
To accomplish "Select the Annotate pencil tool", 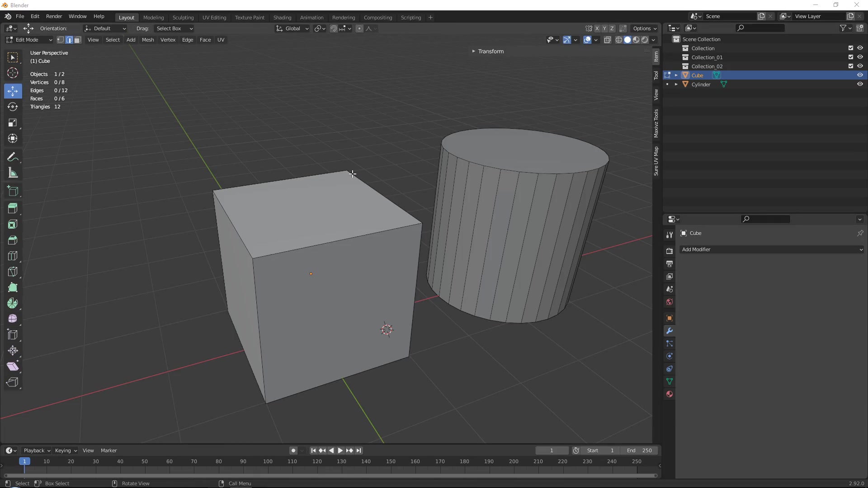I will tap(13, 157).
